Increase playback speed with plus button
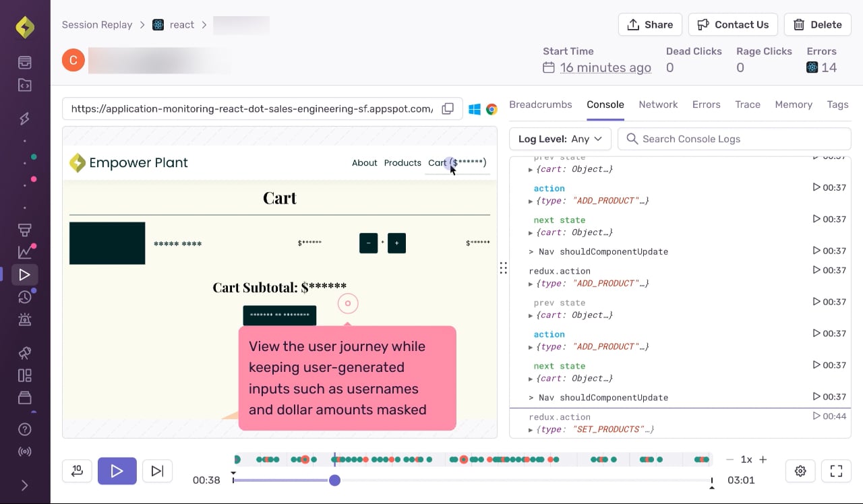The image size is (863, 504). (763, 460)
